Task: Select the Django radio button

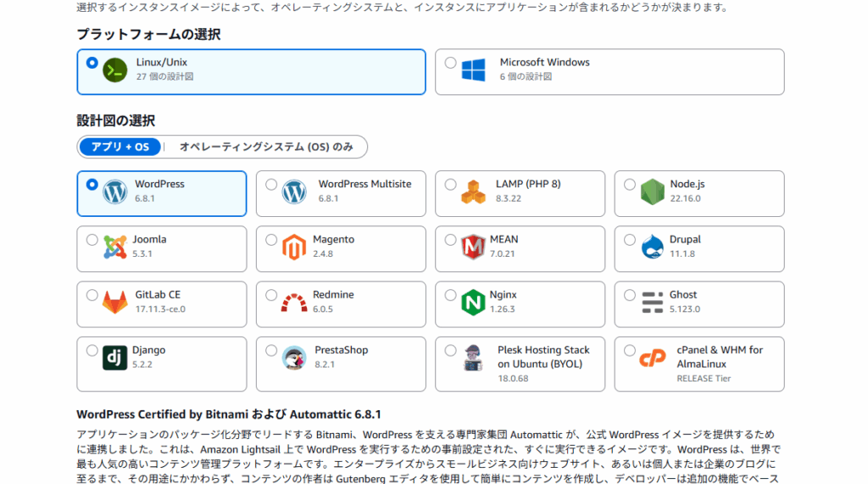Action: (x=92, y=351)
